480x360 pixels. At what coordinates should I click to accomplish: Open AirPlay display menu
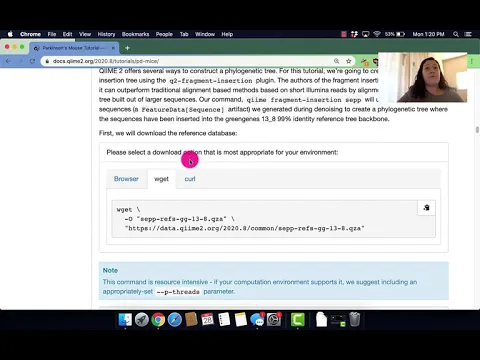(366, 34)
